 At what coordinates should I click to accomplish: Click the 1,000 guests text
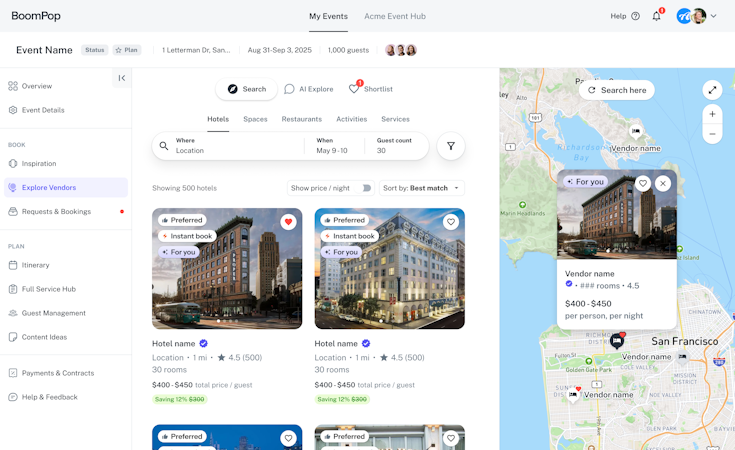(348, 50)
